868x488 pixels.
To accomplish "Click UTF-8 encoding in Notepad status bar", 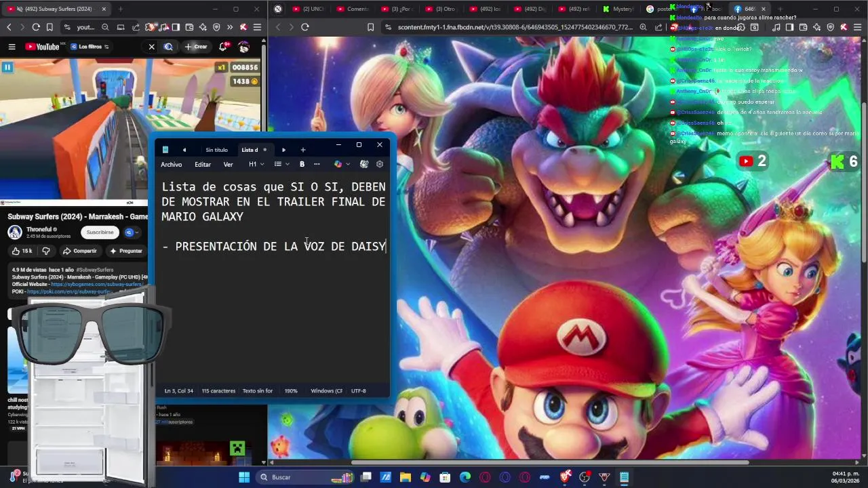I will click(359, 391).
